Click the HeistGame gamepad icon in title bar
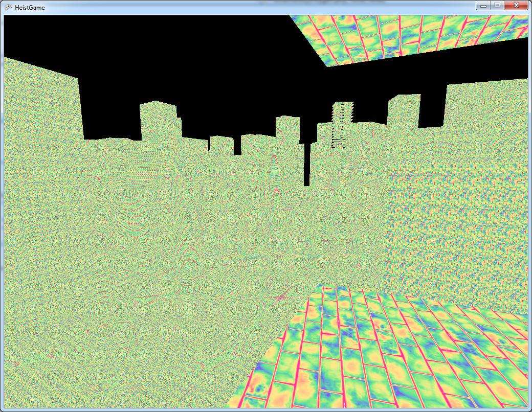Viewport: 532px width, 412px height. click(8, 8)
